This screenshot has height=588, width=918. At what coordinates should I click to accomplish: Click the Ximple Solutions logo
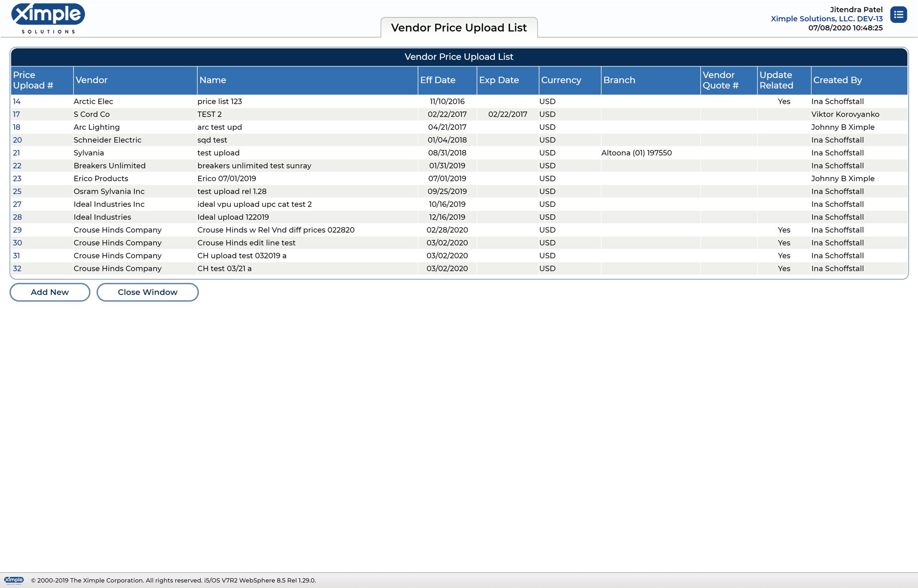(x=48, y=18)
